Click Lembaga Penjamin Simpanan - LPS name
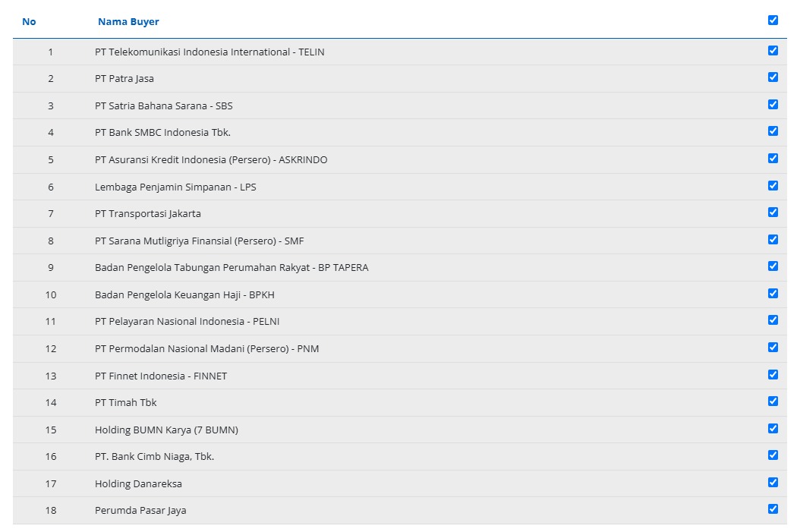Image resolution: width=797 pixels, height=532 pixels. (x=175, y=187)
